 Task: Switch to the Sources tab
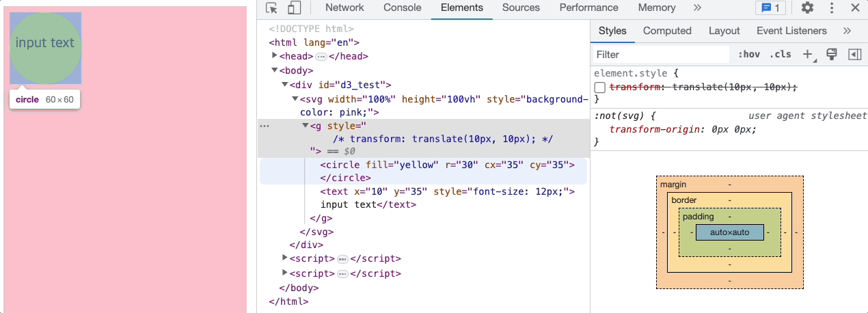(521, 8)
